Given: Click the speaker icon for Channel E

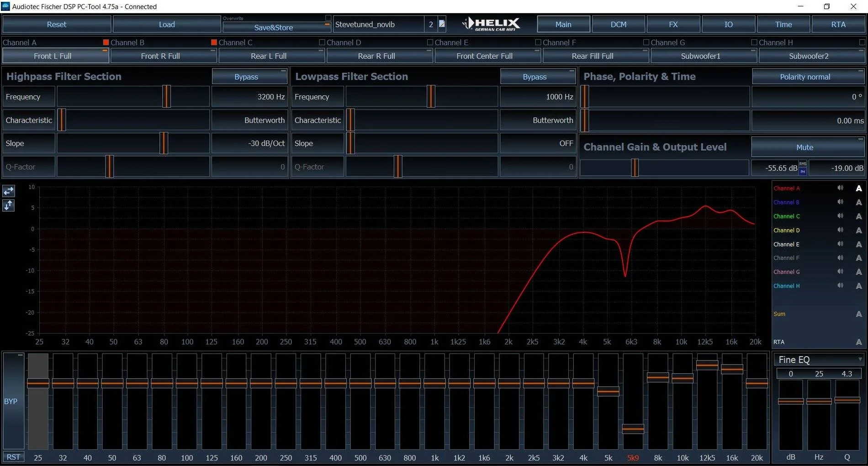Looking at the screenshot, I should click(x=840, y=244).
